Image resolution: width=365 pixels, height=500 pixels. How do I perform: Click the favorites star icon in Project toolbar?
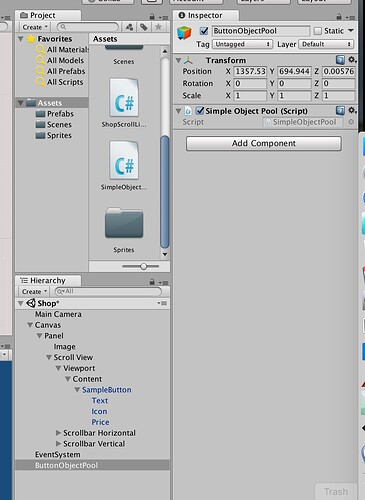coord(158,27)
